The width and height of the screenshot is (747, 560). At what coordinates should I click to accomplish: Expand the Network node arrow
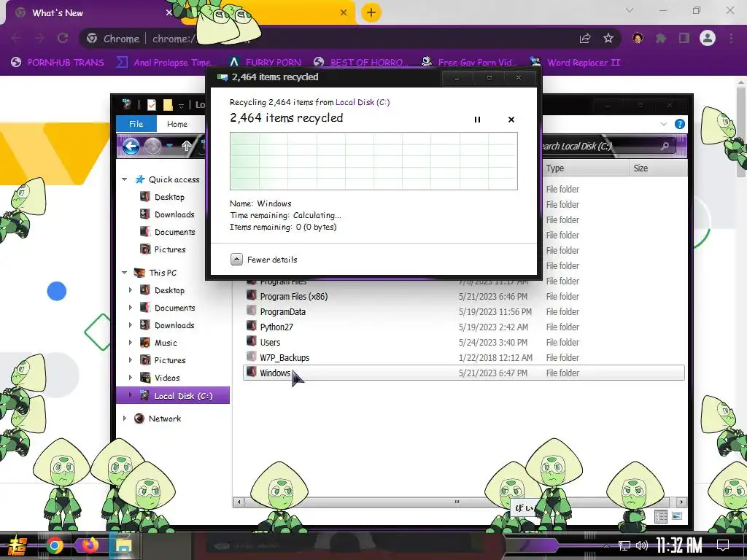124,419
